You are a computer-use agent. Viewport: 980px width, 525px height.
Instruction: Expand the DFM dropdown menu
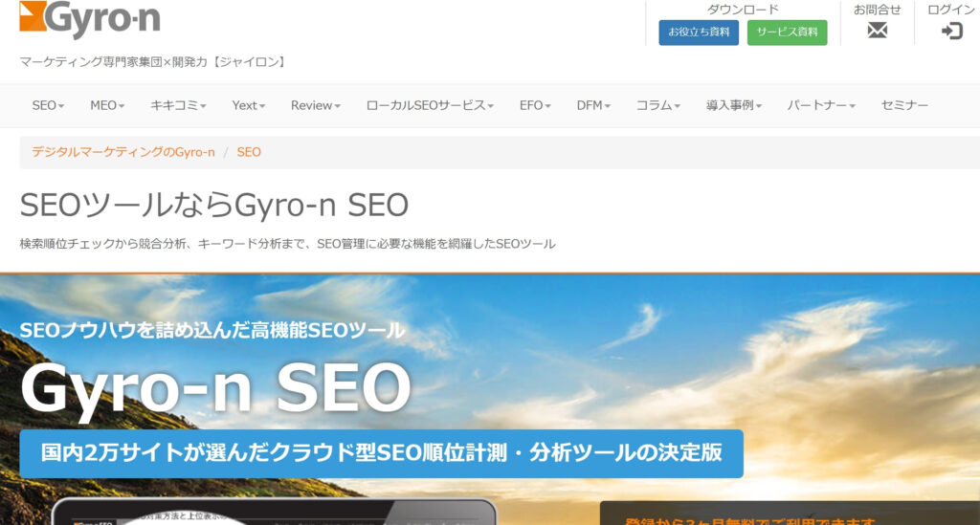tap(593, 105)
